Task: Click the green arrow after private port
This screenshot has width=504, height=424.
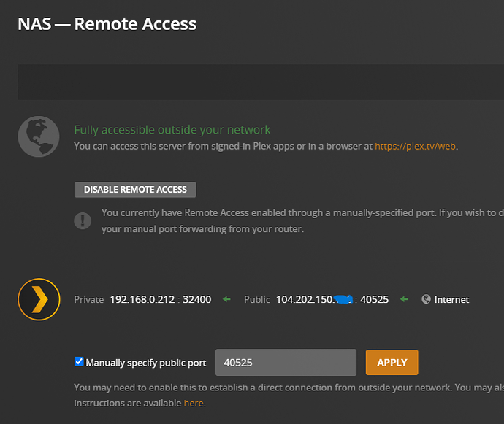Action: [x=226, y=300]
